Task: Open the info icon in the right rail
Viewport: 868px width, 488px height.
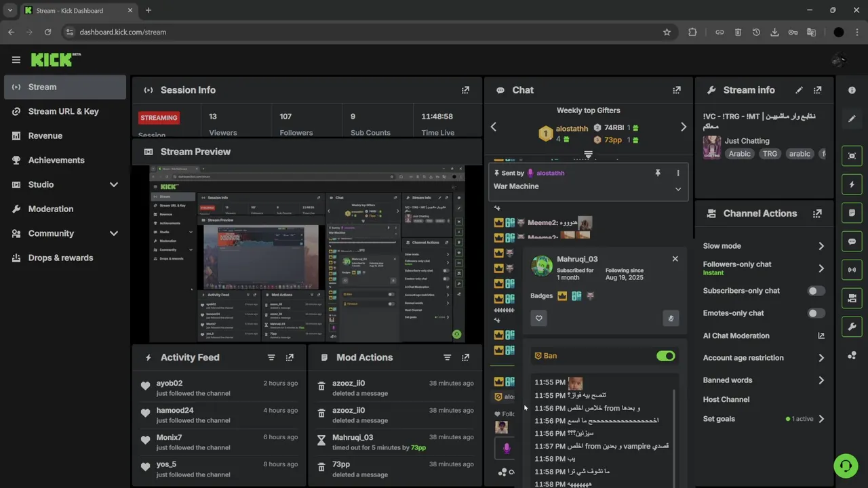Action: pyautogui.click(x=852, y=90)
